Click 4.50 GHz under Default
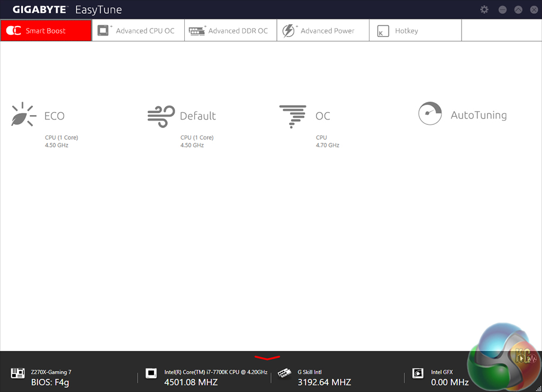The width and height of the screenshot is (542, 392). pyautogui.click(x=192, y=145)
